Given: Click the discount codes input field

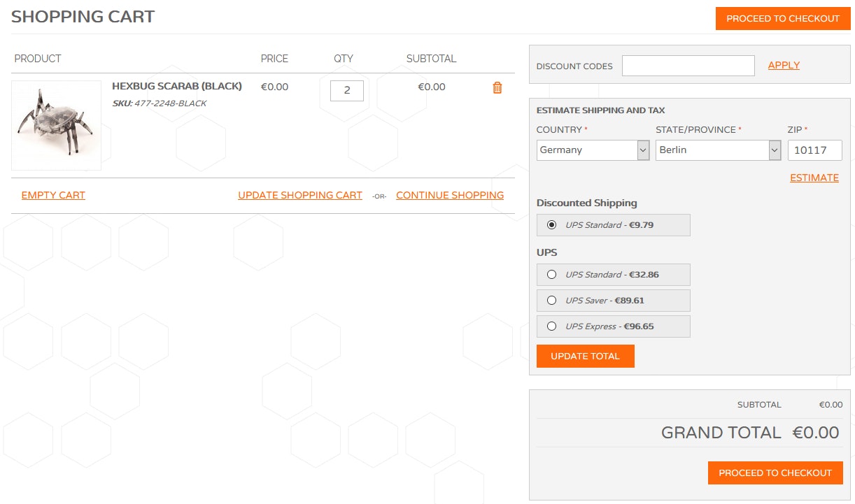Looking at the screenshot, I should click(x=688, y=66).
